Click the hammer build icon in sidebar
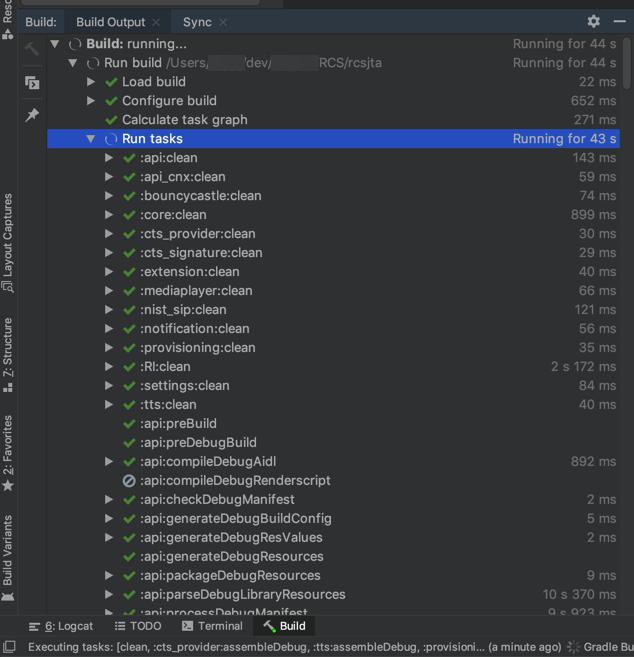Screen dimensions: 634x657 (32, 48)
